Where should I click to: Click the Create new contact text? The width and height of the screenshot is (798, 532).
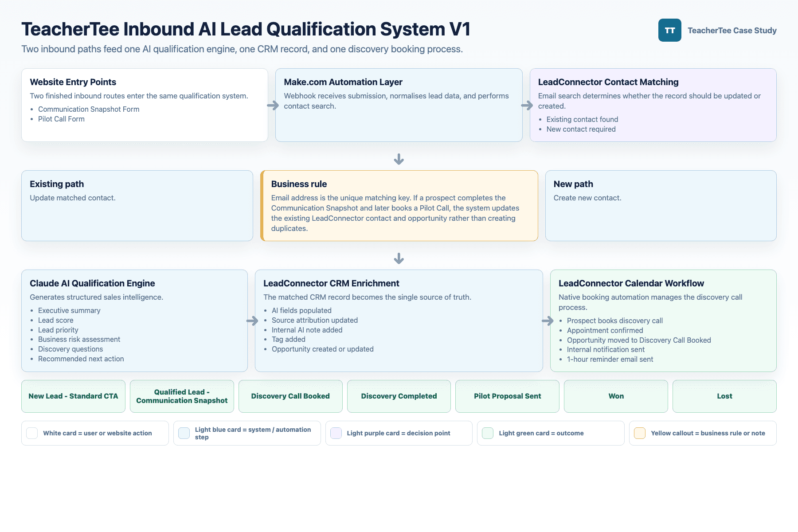coord(587,198)
